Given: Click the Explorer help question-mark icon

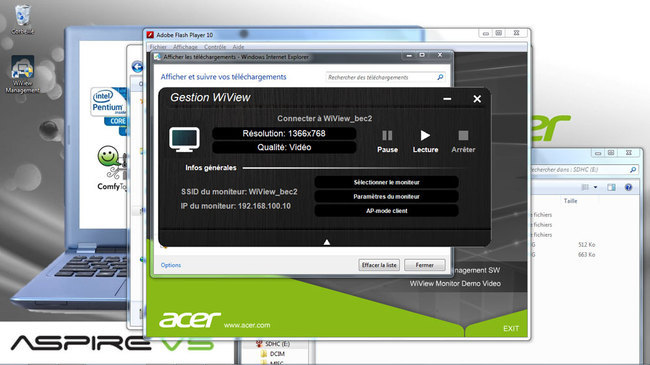Looking at the screenshot, I should click(628, 187).
